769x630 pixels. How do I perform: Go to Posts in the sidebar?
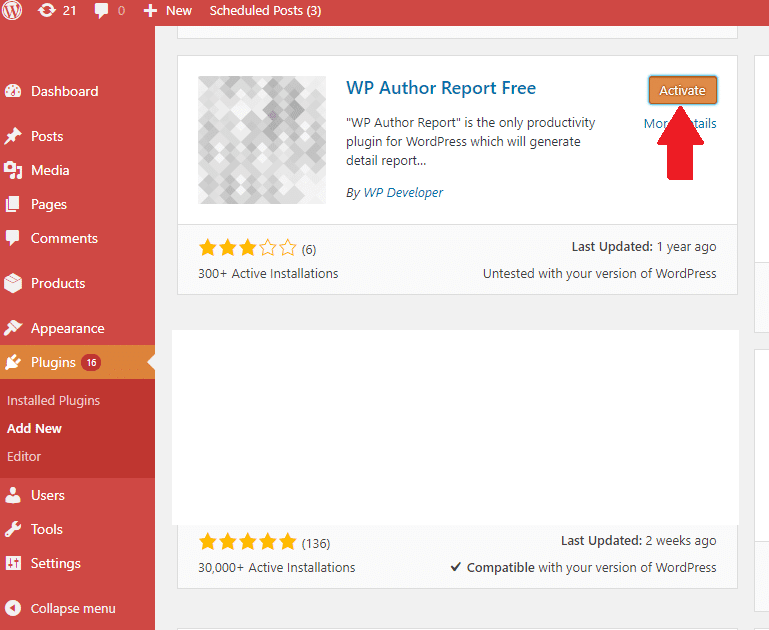coord(47,136)
